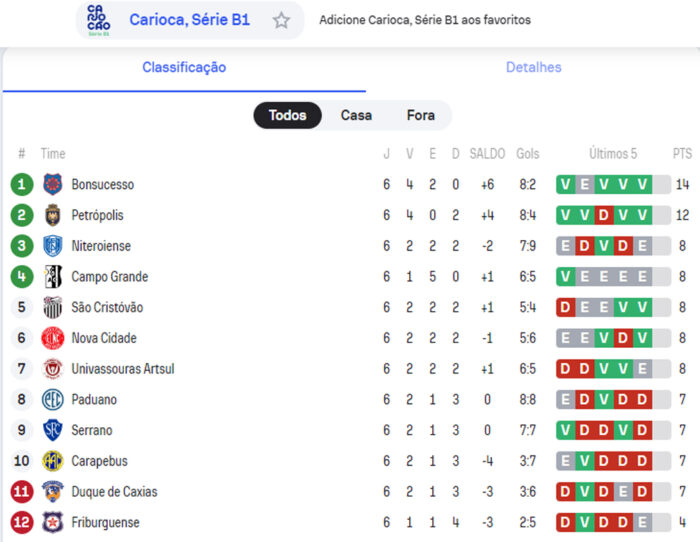This screenshot has height=542, width=700.
Task: Click the São Cristóvão team crest
Action: point(53,307)
